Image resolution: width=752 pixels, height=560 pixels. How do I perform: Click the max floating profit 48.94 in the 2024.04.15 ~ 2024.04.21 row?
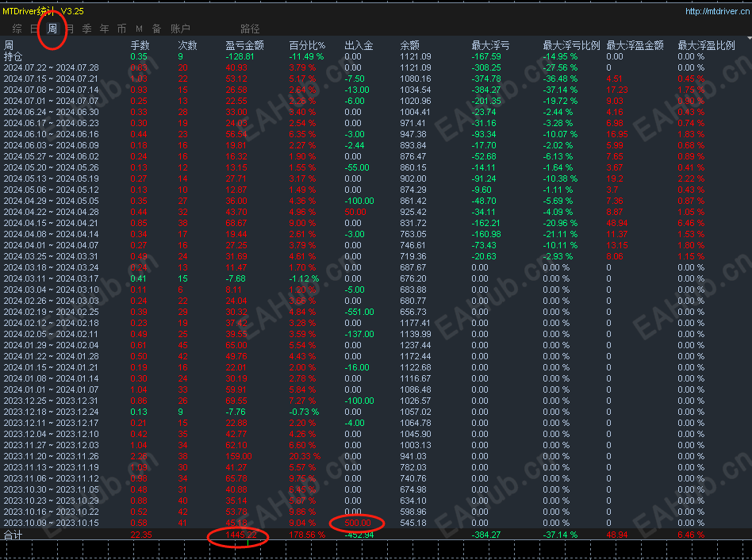[x=617, y=223]
